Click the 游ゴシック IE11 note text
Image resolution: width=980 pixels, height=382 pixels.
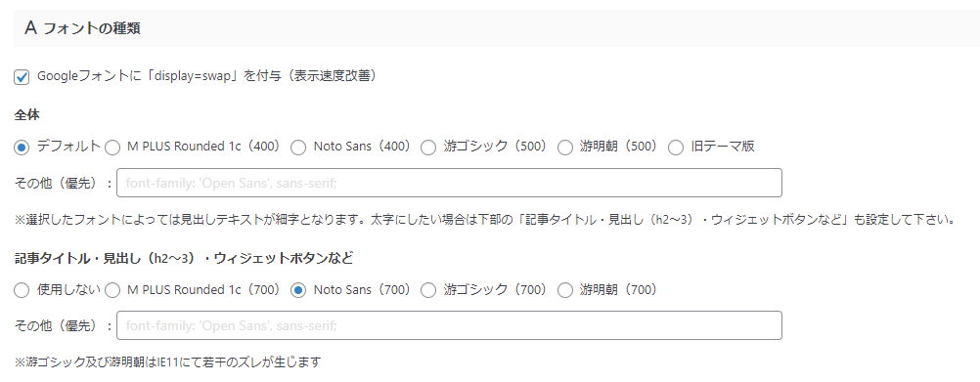tap(167, 362)
